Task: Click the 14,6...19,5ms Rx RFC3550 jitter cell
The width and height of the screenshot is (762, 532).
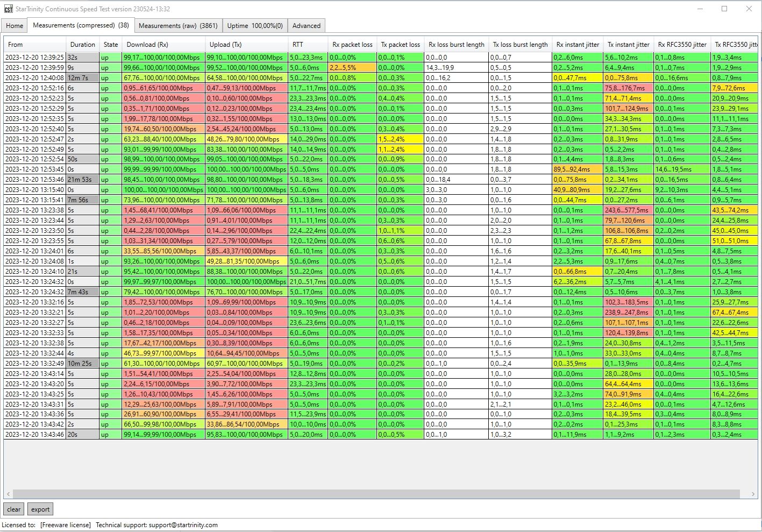Action: tap(682, 169)
